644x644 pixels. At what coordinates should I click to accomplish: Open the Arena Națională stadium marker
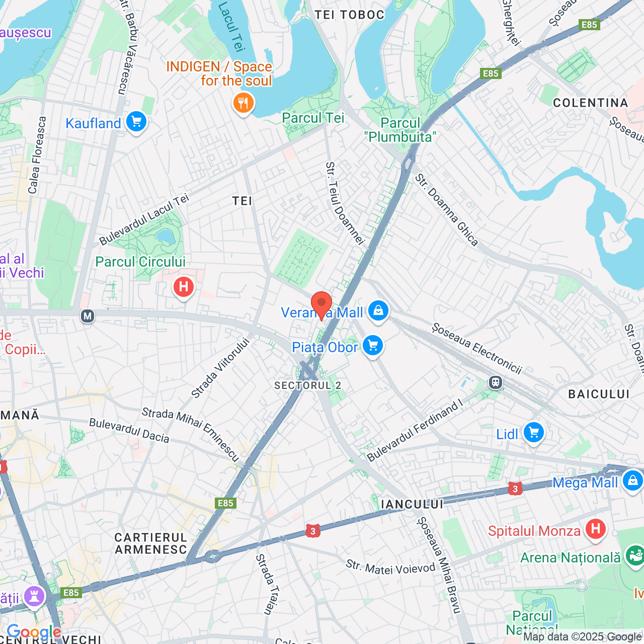point(635,556)
